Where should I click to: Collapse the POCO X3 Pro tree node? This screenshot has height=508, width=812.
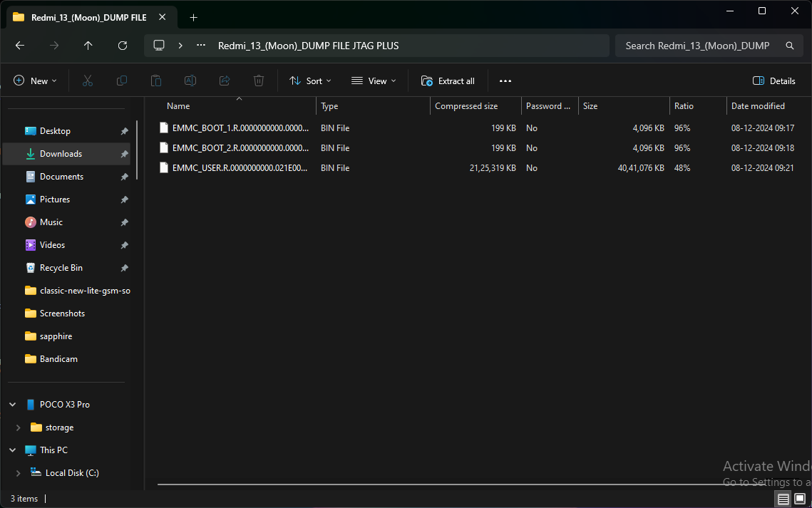click(12, 405)
